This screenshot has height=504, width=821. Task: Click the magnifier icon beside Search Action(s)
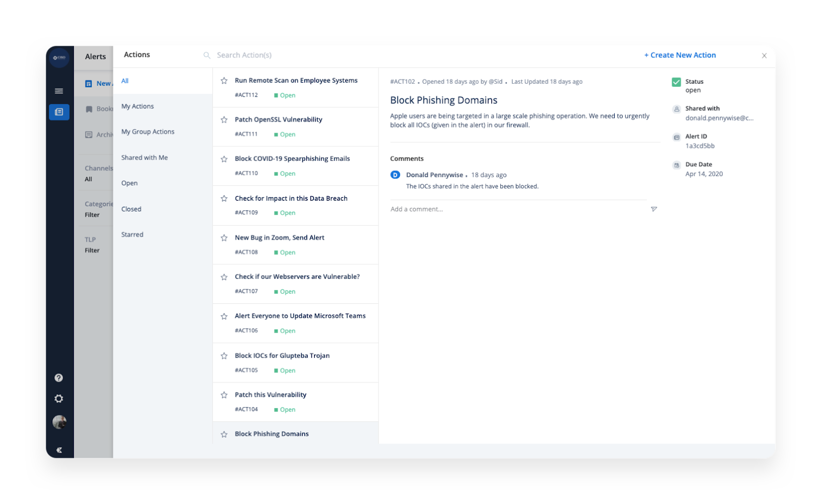coord(207,55)
